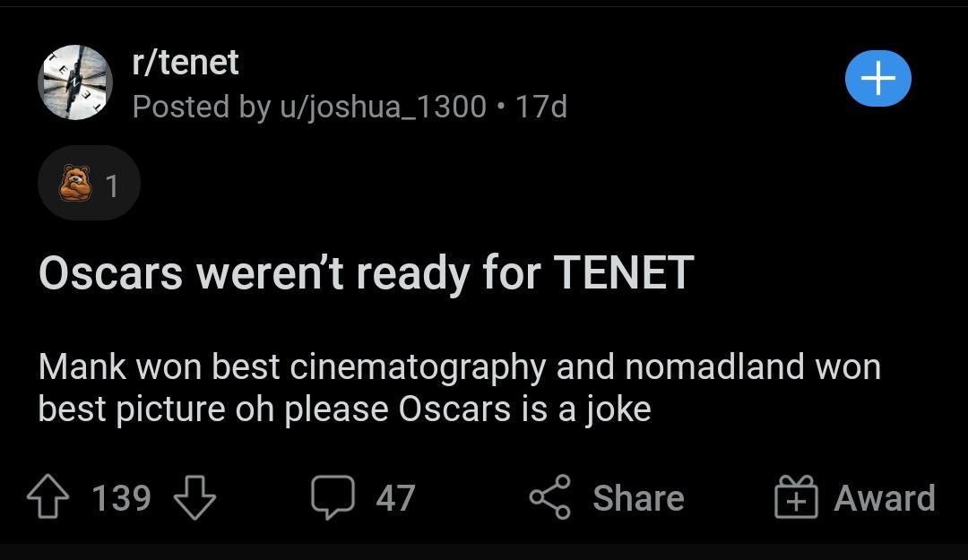The height and width of the screenshot is (560, 968).
Task: Click body line "best picture oh please Oscars"
Action: 344,409
